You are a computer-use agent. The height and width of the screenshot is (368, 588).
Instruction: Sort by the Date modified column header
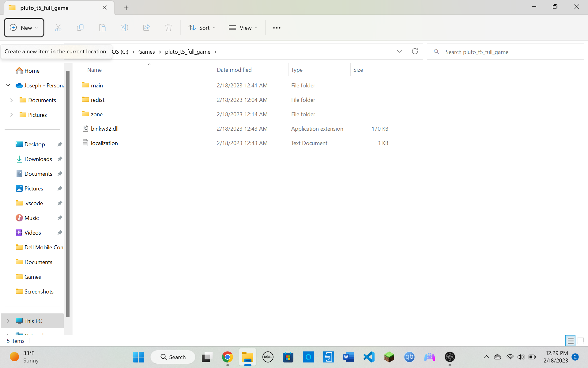[234, 70]
